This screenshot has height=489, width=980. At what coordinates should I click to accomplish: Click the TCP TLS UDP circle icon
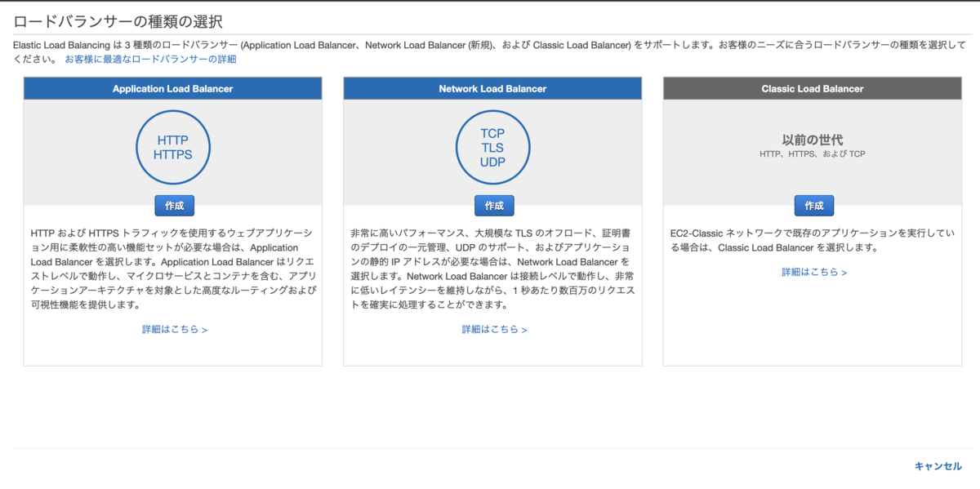(x=492, y=147)
